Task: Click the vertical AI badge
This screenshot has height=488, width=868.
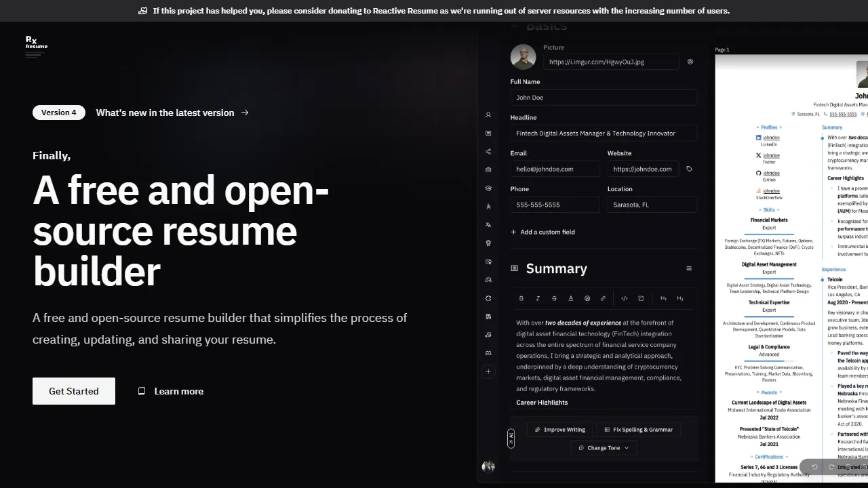Action: tap(511, 439)
